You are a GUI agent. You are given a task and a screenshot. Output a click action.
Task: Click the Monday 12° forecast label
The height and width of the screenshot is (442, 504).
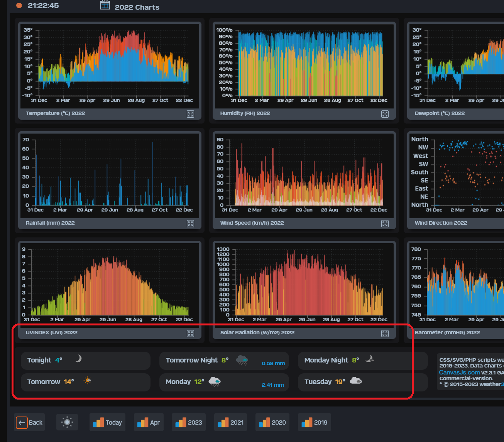pyautogui.click(x=185, y=382)
